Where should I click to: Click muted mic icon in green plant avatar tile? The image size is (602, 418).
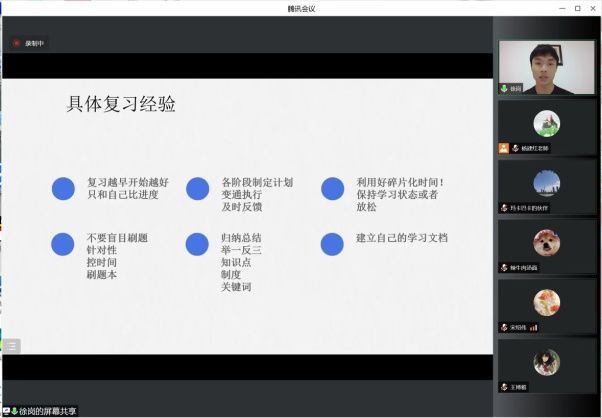pos(516,148)
